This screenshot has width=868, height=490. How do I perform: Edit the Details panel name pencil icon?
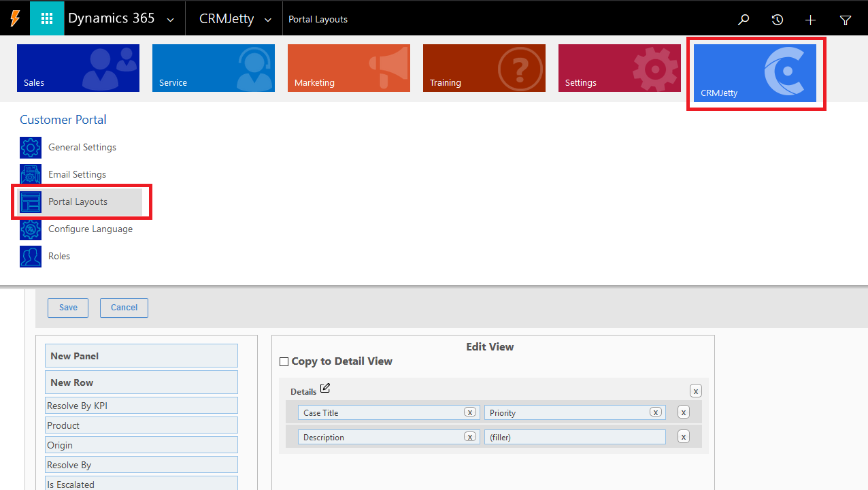[325, 389]
